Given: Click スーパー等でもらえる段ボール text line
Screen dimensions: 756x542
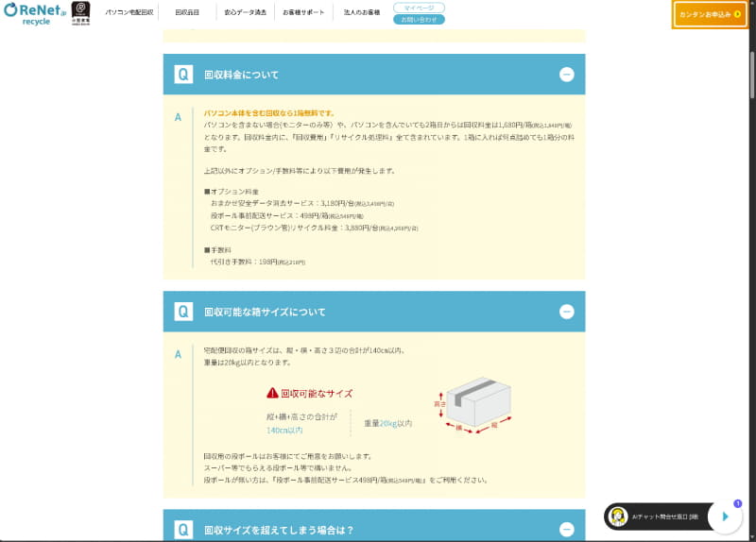Looking at the screenshot, I should pyautogui.click(x=278, y=468).
